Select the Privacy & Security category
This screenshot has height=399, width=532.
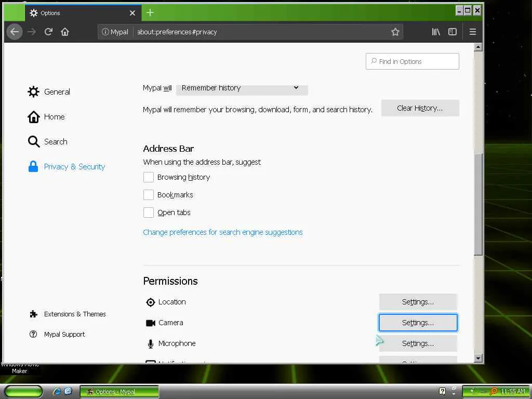pos(66,167)
